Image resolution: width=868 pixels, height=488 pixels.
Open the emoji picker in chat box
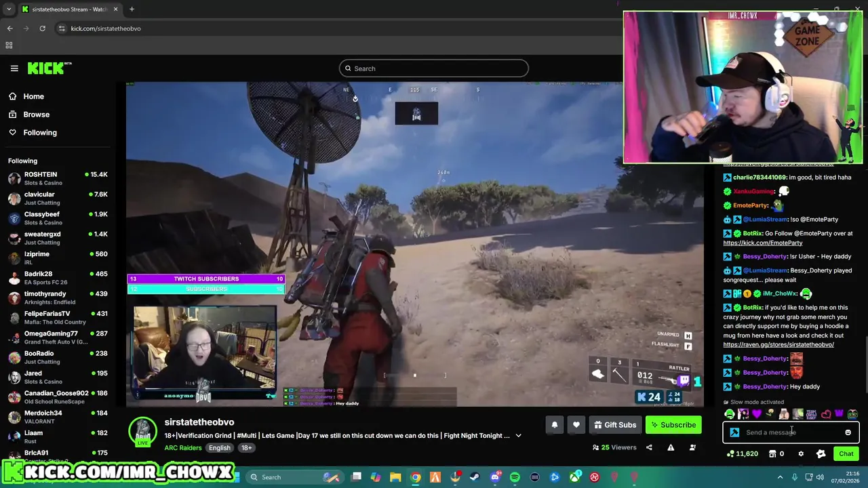click(x=848, y=432)
